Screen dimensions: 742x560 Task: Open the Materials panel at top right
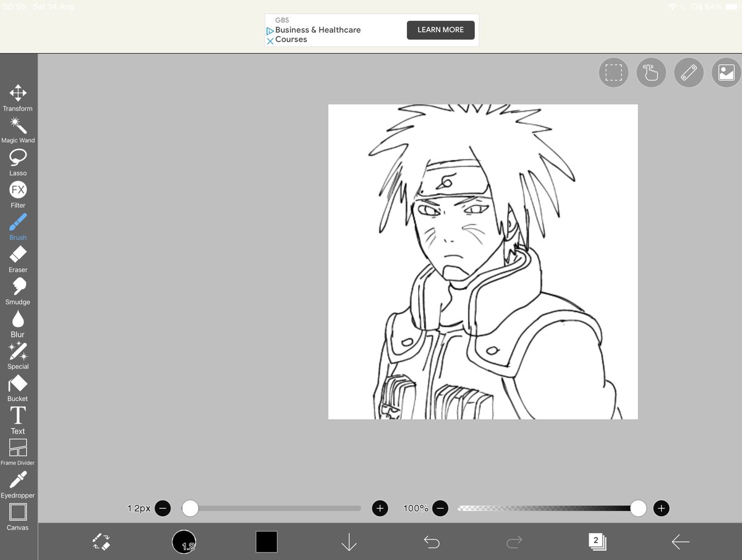click(x=725, y=72)
